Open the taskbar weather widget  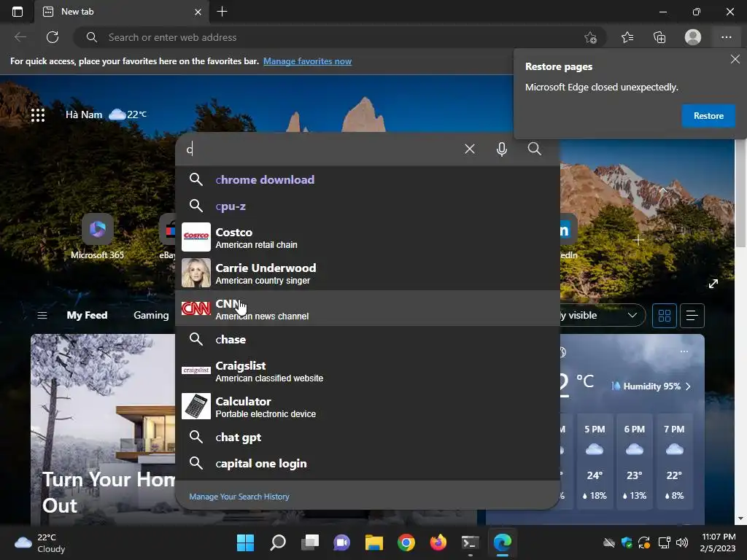coord(41,542)
